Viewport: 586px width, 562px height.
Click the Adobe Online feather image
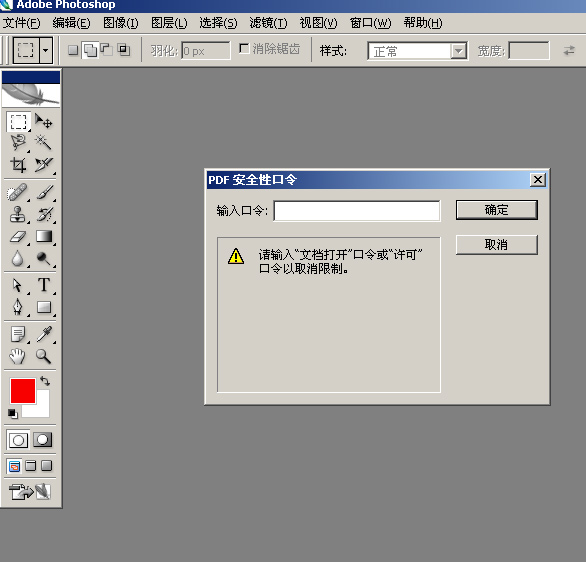click(31, 95)
